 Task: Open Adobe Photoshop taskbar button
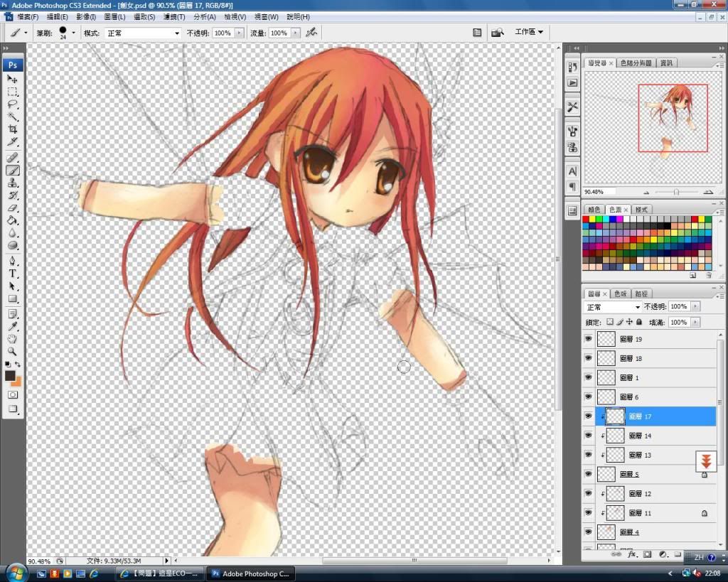click(x=251, y=573)
